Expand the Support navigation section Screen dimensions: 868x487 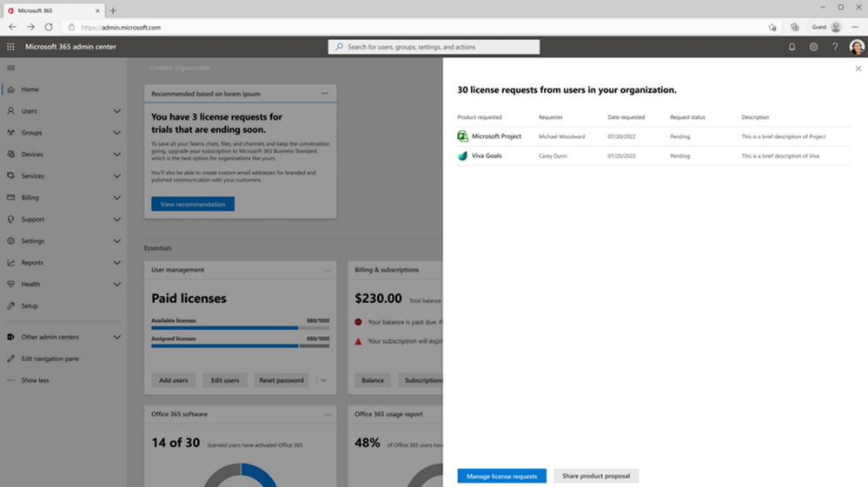pyautogui.click(x=116, y=220)
